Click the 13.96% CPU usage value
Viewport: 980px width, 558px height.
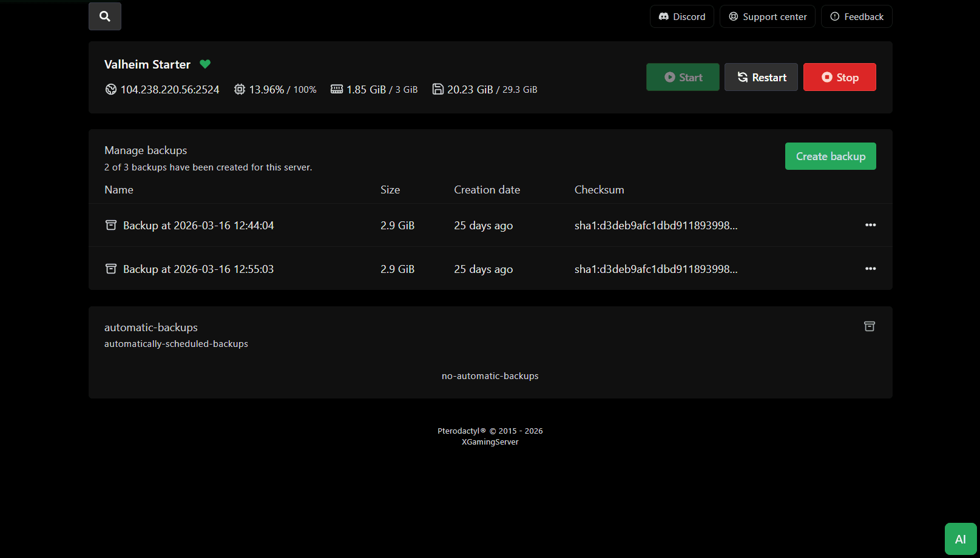[266, 89]
